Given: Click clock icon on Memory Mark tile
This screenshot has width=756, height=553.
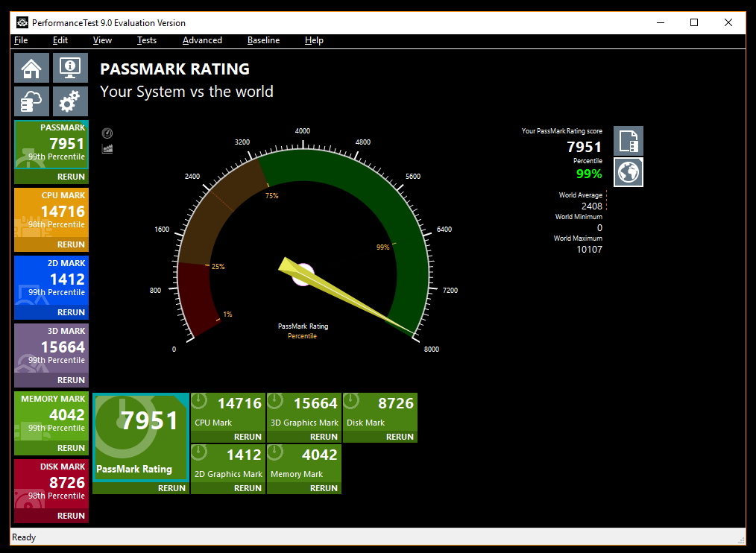Looking at the screenshot, I should click(x=275, y=452).
